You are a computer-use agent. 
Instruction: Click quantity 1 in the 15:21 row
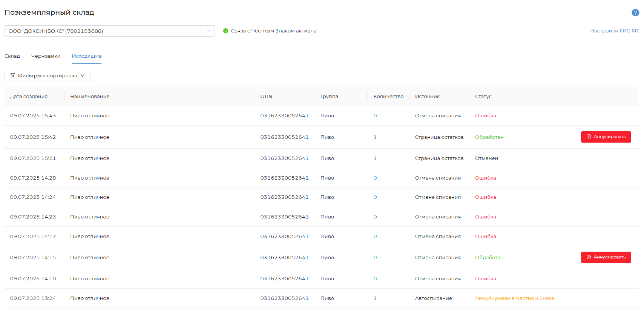pyautogui.click(x=375, y=158)
